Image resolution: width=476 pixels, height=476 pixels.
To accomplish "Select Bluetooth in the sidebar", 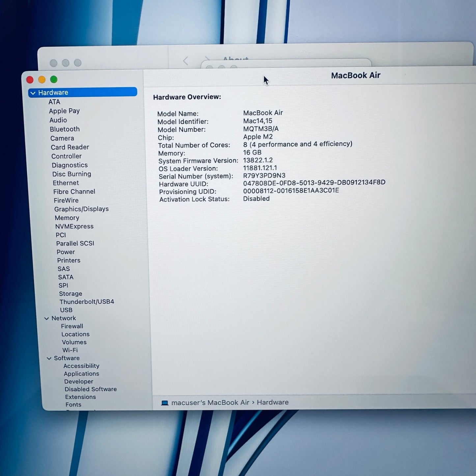I will coord(65,129).
